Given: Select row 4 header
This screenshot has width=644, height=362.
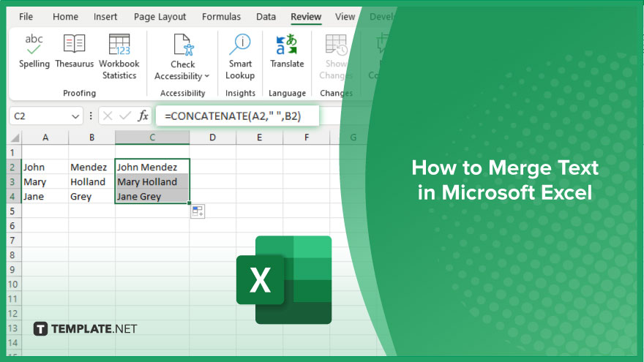Looking at the screenshot, I should (x=12, y=197).
